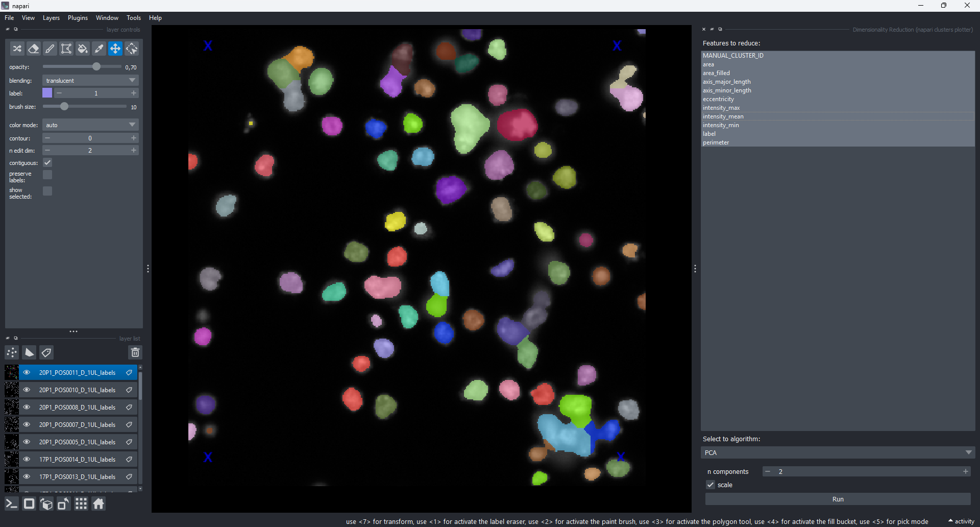
Task: Select MANUAL_CLUSTER_ID feature
Action: pos(838,56)
